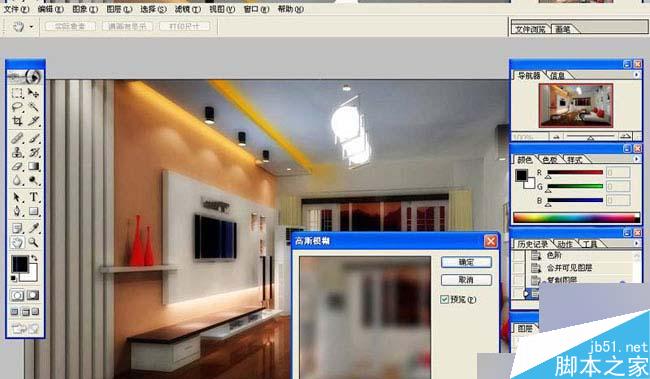Click Navigator zoom in icon

tap(626, 136)
